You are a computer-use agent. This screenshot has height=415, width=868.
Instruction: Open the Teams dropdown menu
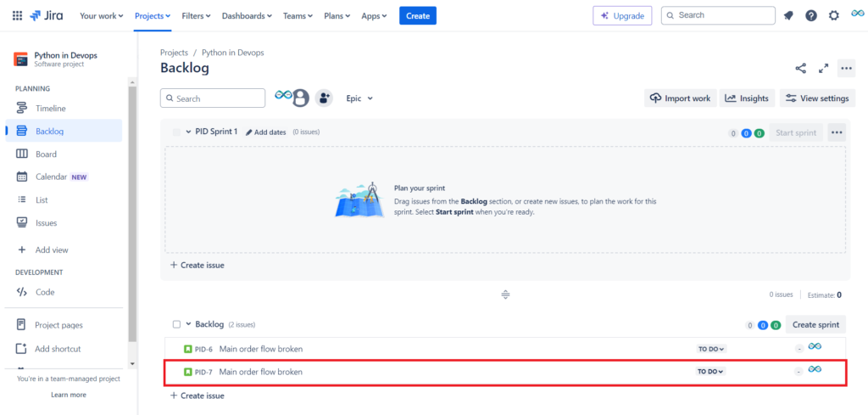tap(298, 16)
